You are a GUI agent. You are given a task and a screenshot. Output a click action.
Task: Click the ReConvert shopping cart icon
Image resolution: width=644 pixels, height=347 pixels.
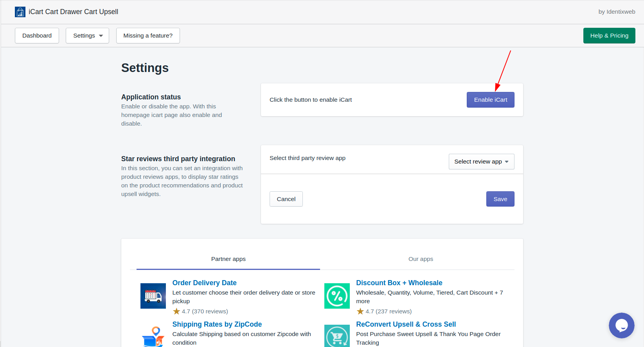pos(337,336)
